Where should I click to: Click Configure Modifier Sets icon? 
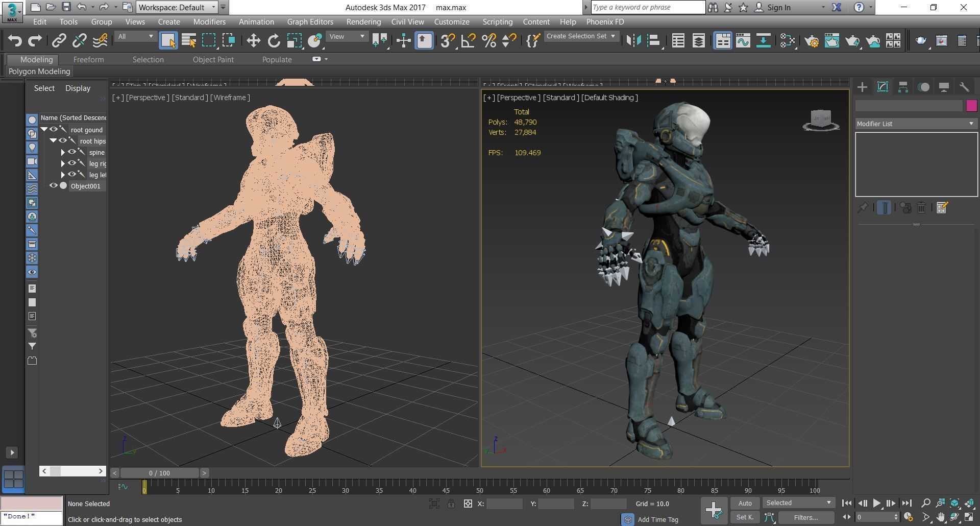click(942, 208)
